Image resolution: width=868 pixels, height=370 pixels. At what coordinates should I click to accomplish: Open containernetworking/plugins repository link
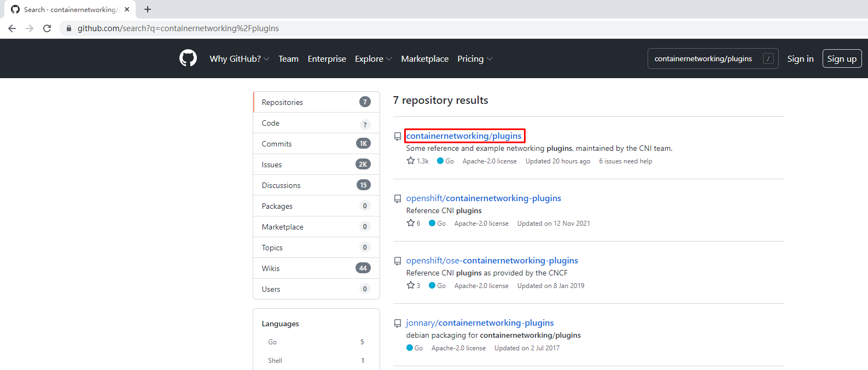(464, 136)
